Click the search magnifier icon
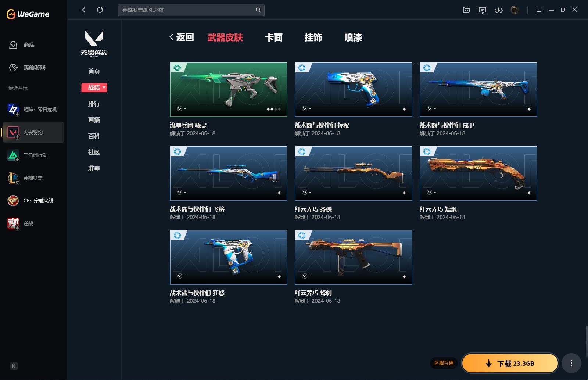 click(x=258, y=10)
